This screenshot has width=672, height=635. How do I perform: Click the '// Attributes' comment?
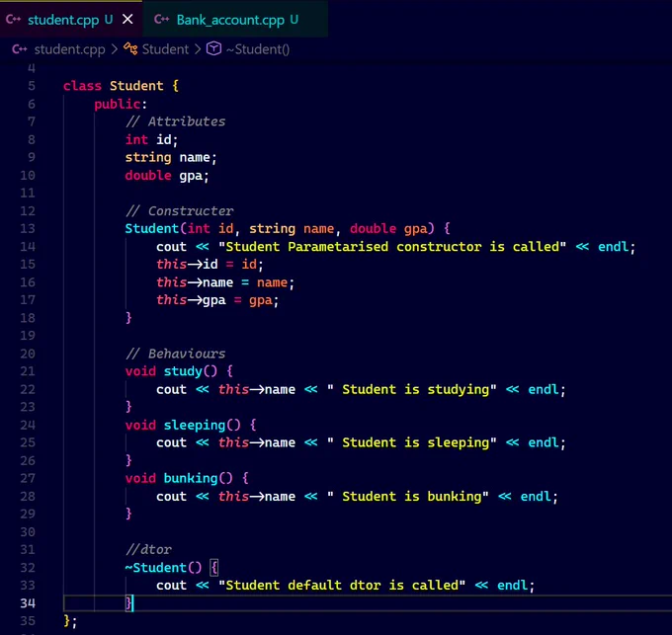175,121
